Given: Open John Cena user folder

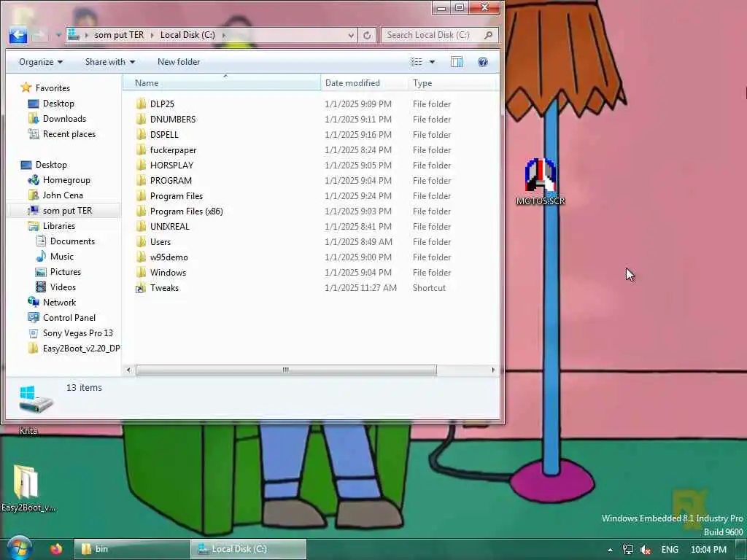Looking at the screenshot, I should pyautogui.click(x=55, y=195).
